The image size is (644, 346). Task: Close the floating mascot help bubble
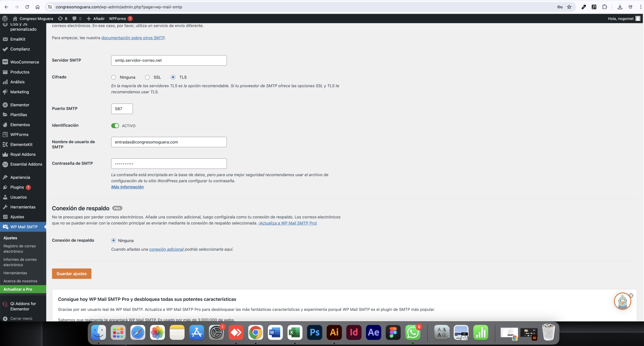[x=631, y=295]
